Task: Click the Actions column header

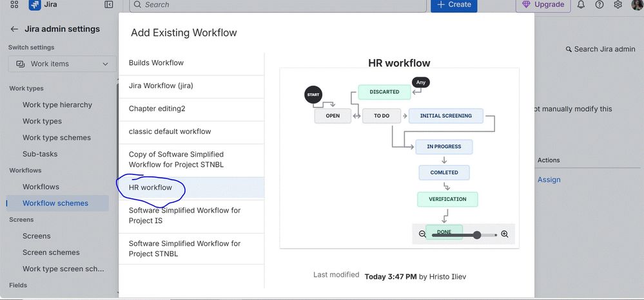Action: [x=549, y=160]
